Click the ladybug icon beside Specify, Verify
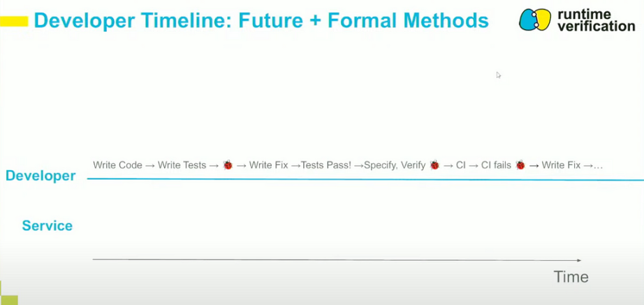This screenshot has width=644, height=305. tap(434, 166)
